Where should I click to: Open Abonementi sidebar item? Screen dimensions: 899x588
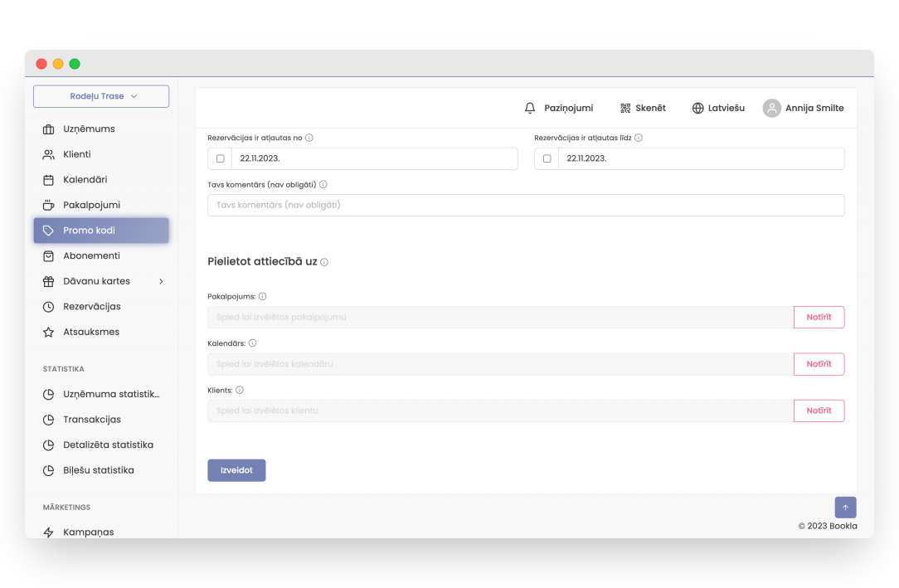coord(91,256)
